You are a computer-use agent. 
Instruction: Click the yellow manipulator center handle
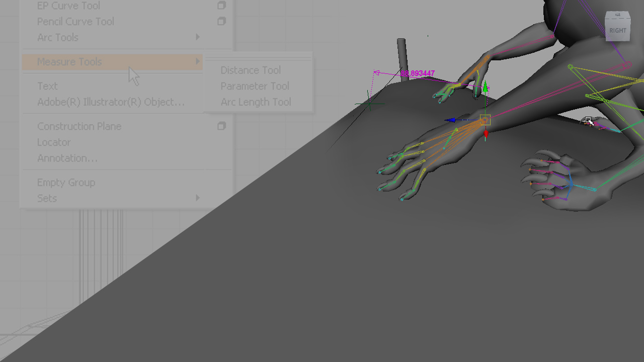(x=485, y=120)
